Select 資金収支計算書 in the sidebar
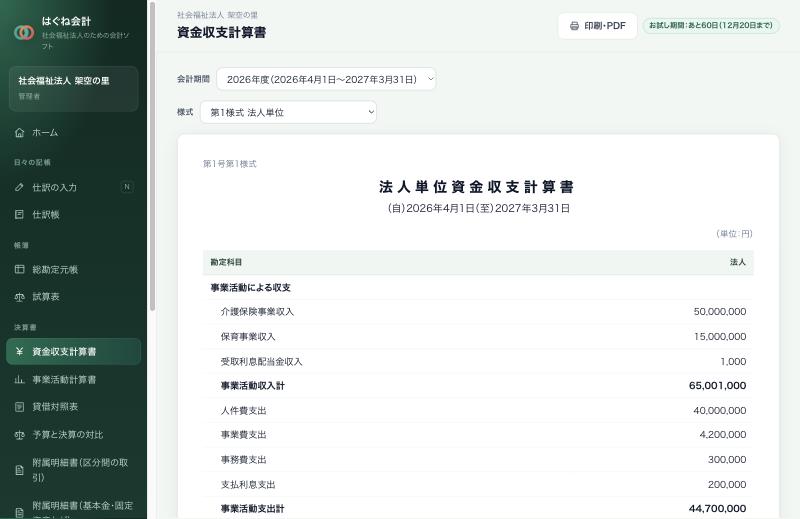Image resolution: width=800 pixels, height=519 pixels. 73,351
